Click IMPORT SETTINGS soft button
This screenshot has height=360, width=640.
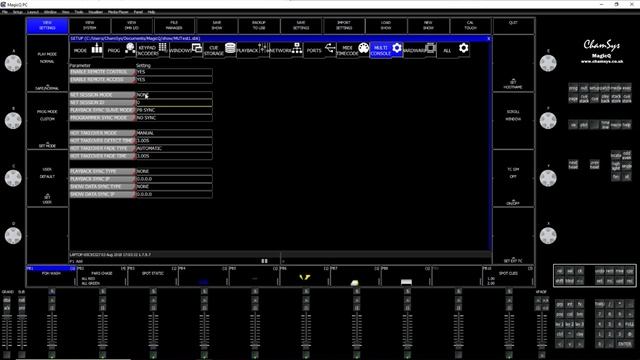tap(344, 26)
